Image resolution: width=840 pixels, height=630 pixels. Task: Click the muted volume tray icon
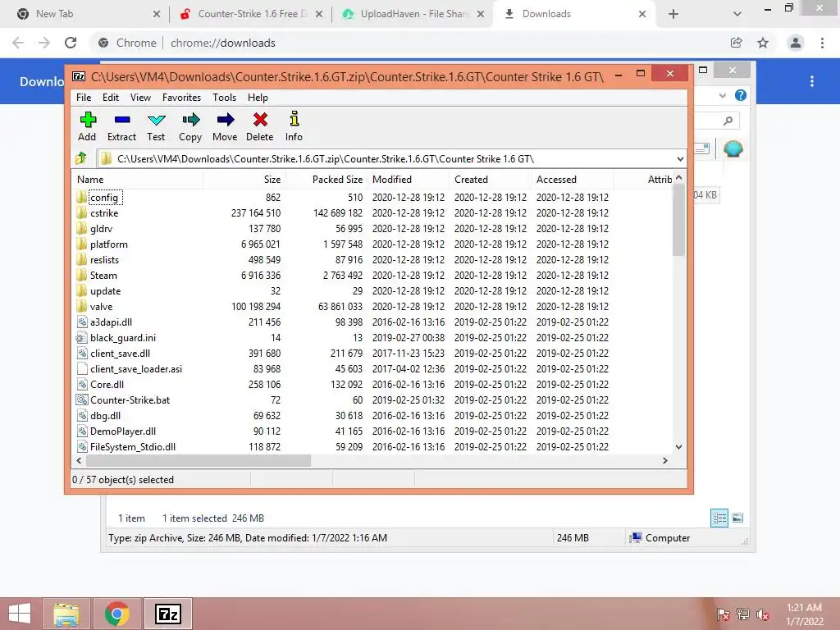(762, 614)
